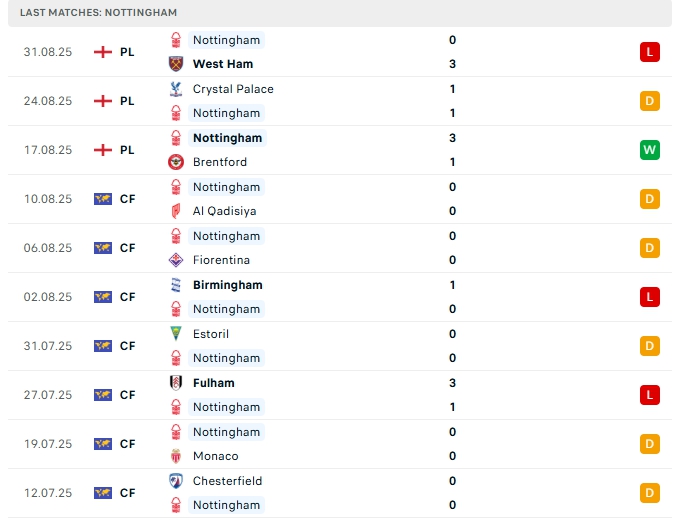Click the Brentford club badge
Image resolution: width=682 pixels, height=520 pixels.
(176, 162)
